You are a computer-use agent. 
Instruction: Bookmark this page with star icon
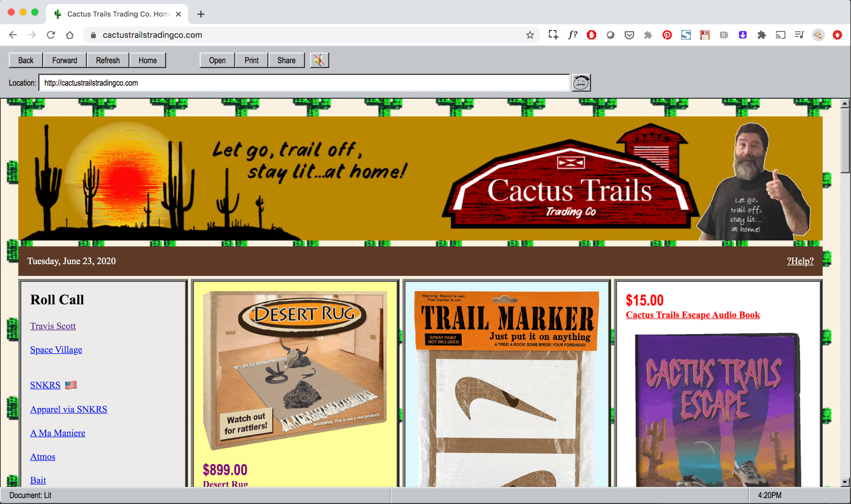[530, 35]
